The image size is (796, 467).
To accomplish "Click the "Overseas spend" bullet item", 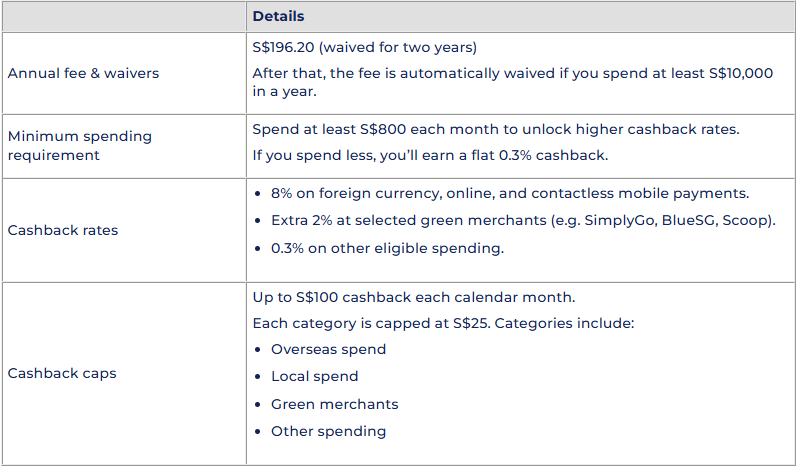I will click(328, 350).
